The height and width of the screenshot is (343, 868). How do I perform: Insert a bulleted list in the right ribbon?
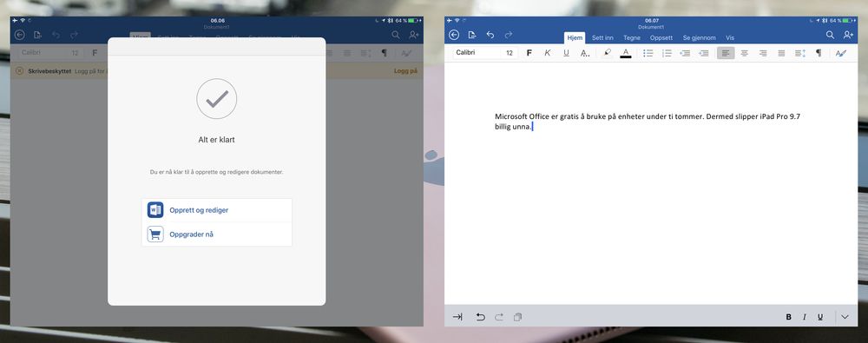648,53
